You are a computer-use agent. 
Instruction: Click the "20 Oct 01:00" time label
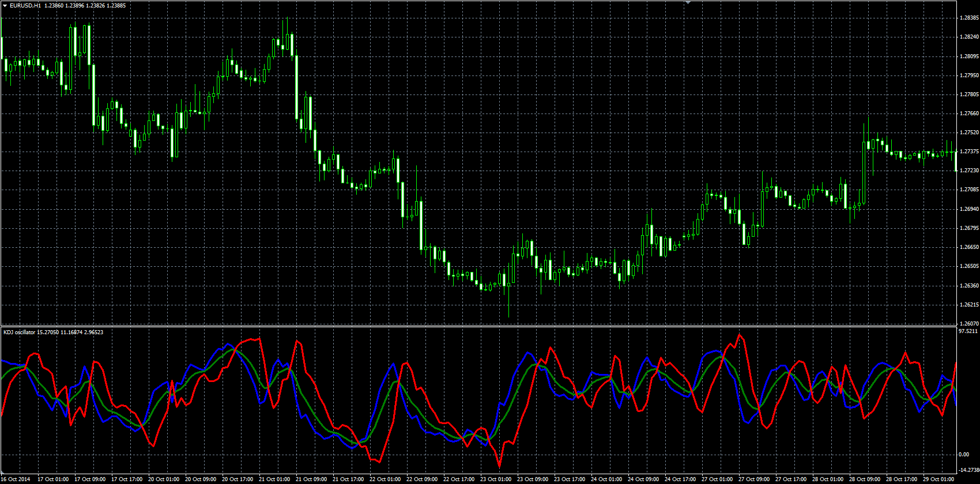click(164, 479)
